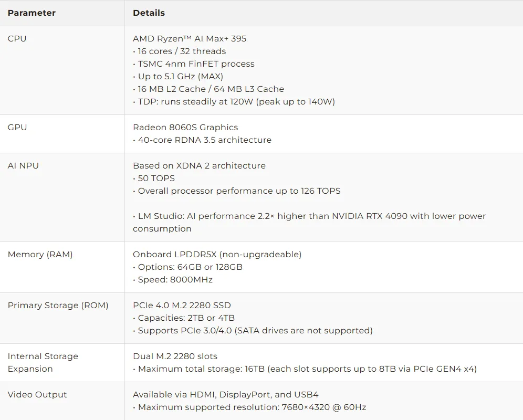Select the Video Output row label
The height and width of the screenshot is (420, 523).
pos(37,394)
